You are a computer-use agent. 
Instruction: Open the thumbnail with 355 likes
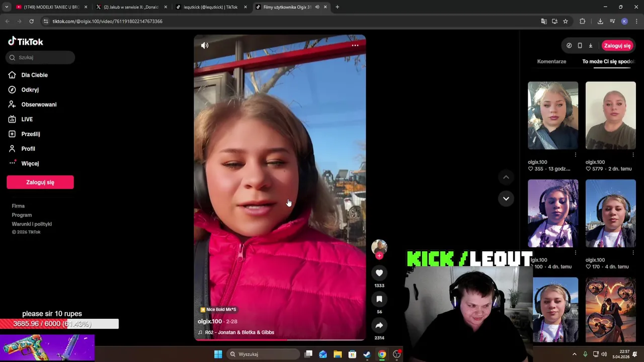click(x=553, y=116)
